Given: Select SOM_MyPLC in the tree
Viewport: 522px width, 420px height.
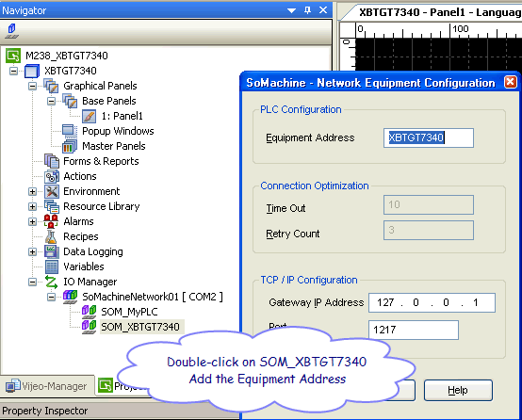Looking at the screenshot, I should tap(129, 312).
